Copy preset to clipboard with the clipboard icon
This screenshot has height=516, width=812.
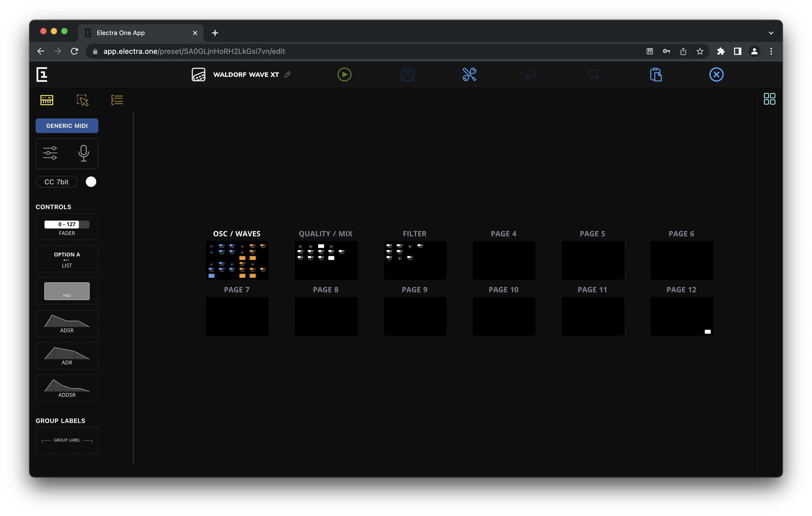(655, 74)
